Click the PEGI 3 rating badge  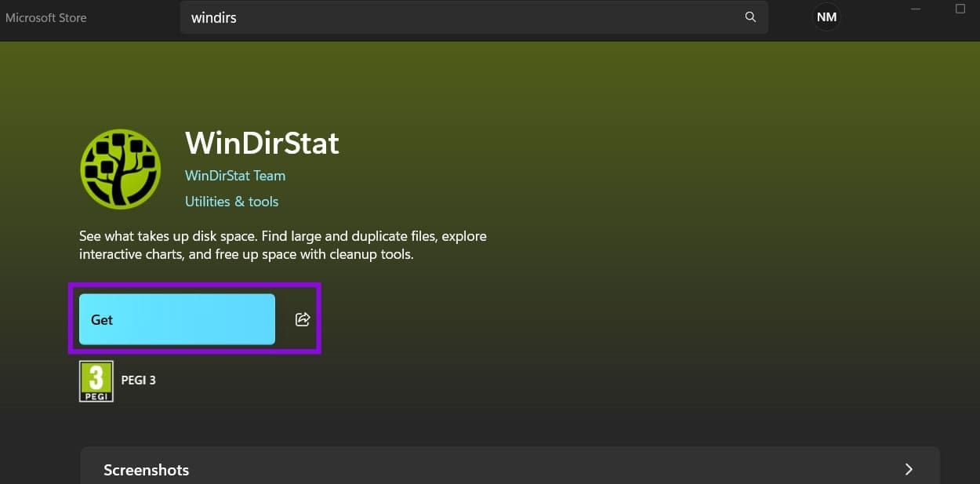tap(96, 381)
